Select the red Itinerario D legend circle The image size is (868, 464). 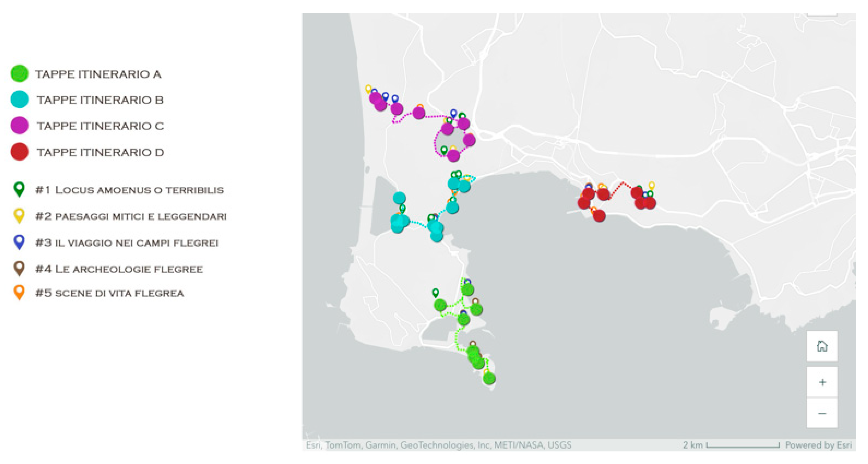point(20,152)
